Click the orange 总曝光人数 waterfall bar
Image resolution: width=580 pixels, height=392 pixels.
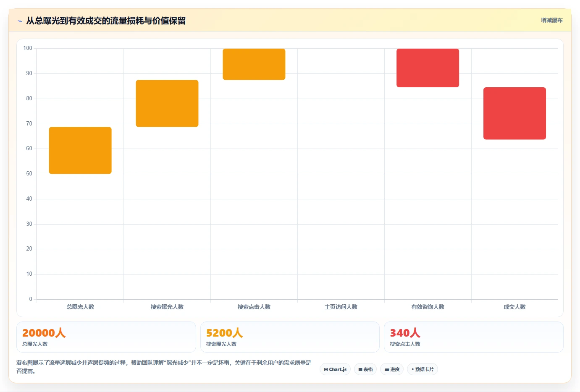point(80,150)
